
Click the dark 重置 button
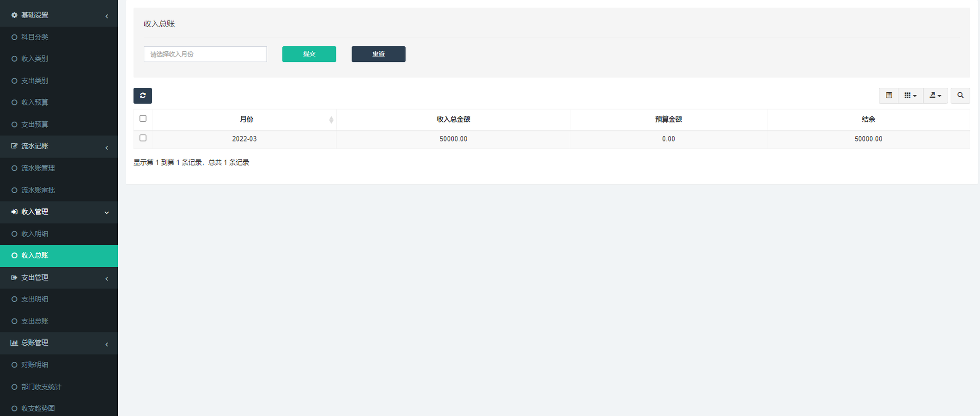378,54
